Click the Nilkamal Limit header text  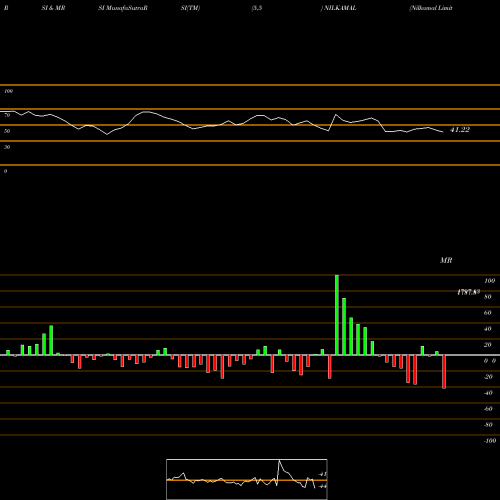(x=431, y=8)
